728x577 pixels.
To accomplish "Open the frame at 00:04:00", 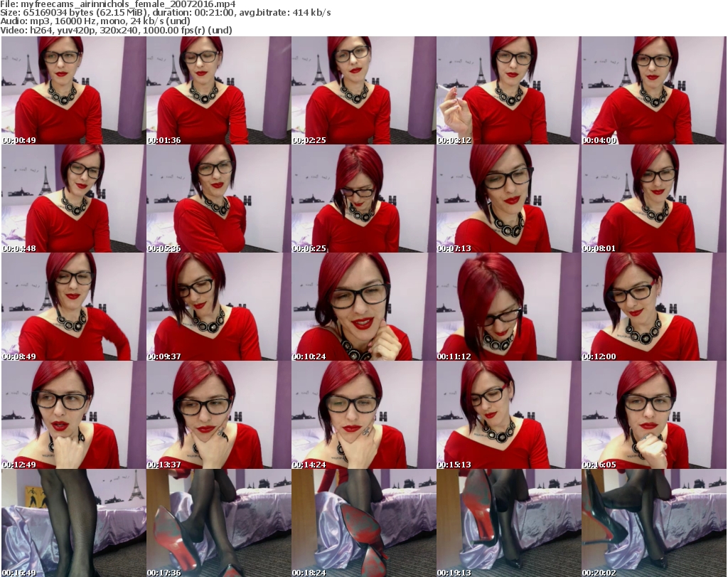I will (654, 90).
